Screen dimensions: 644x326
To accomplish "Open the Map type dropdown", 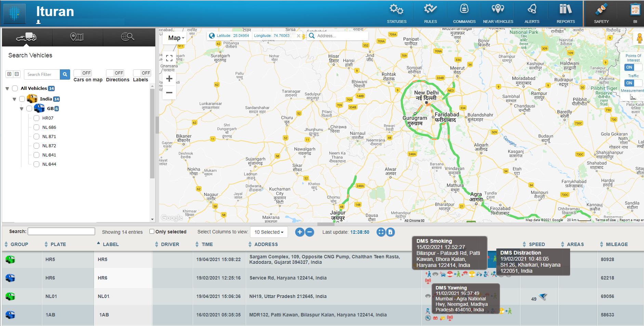I will [x=176, y=38].
